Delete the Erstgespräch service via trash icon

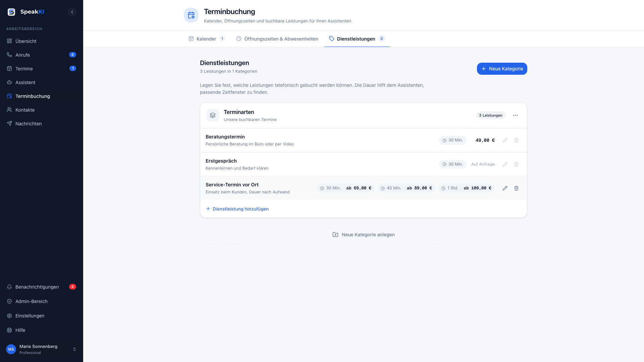(516, 165)
